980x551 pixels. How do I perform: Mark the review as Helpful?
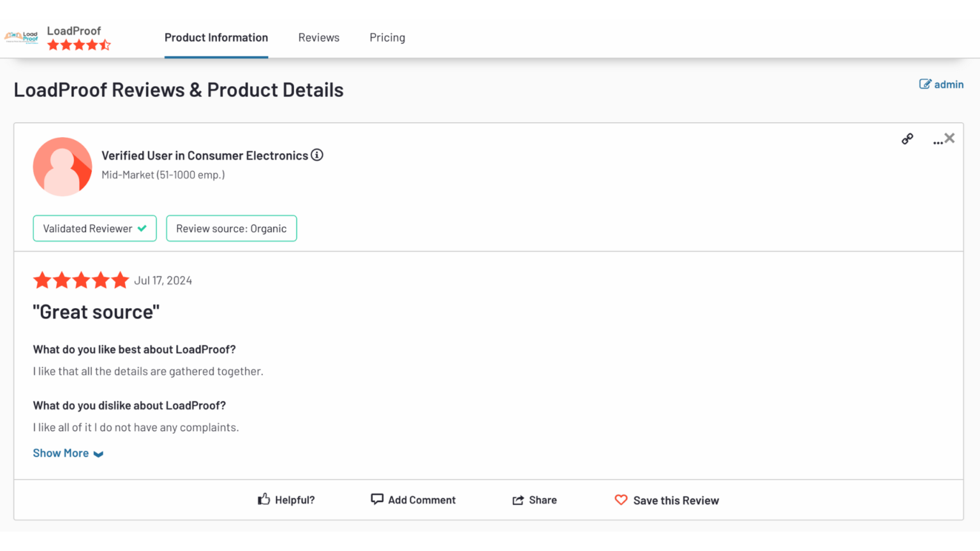click(x=286, y=500)
